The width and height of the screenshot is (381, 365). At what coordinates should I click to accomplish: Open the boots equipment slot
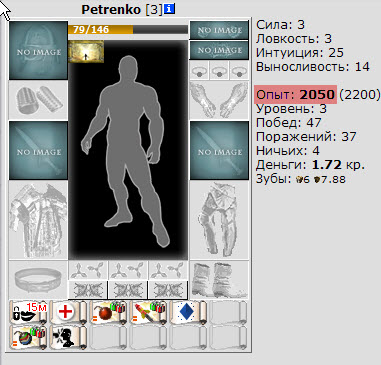click(x=219, y=279)
